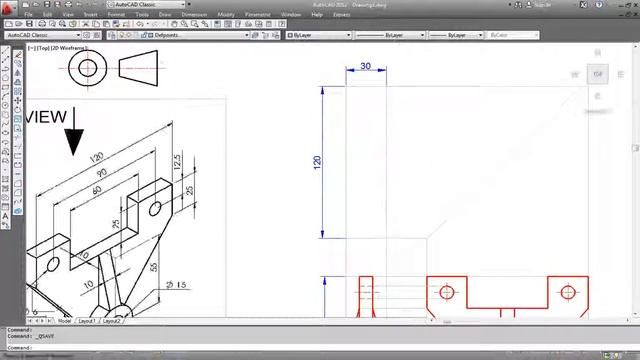Select the Rectangle tool in Draw toolbar
The height and width of the screenshot is (360, 640).
tap(5, 87)
